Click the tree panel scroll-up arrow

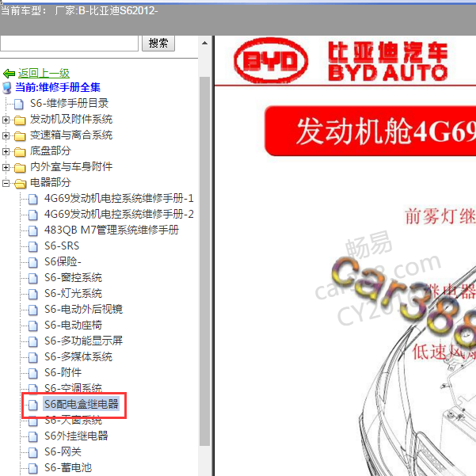pos(205,43)
